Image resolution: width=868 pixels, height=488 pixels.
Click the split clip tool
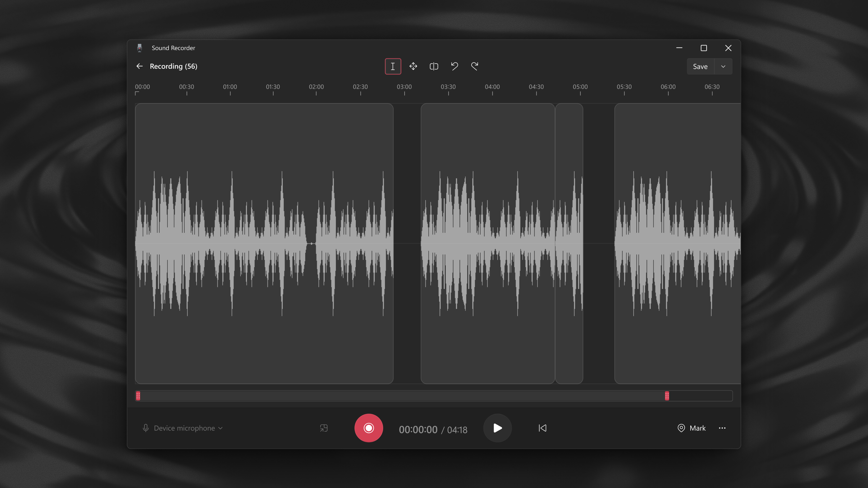click(x=434, y=66)
